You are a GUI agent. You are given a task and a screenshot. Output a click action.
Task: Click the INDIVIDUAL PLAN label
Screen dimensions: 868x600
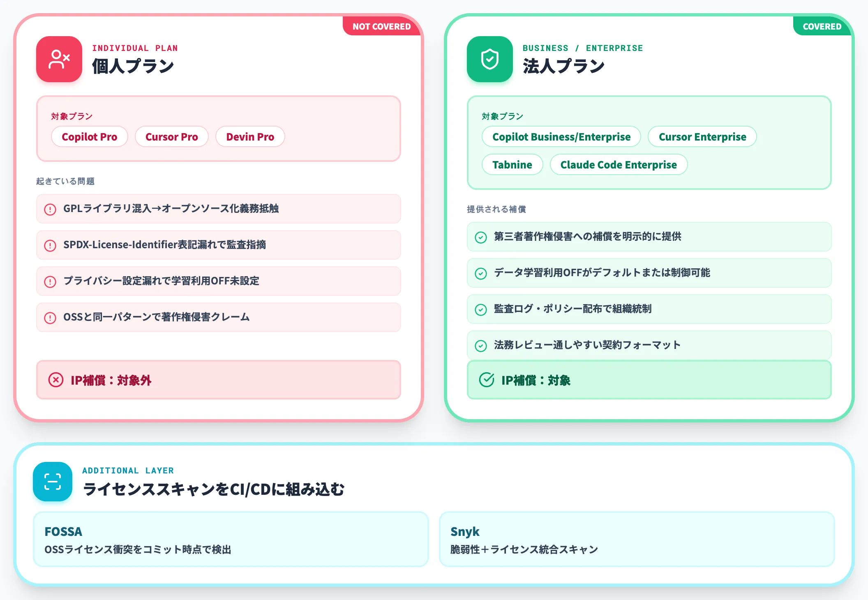[135, 48]
